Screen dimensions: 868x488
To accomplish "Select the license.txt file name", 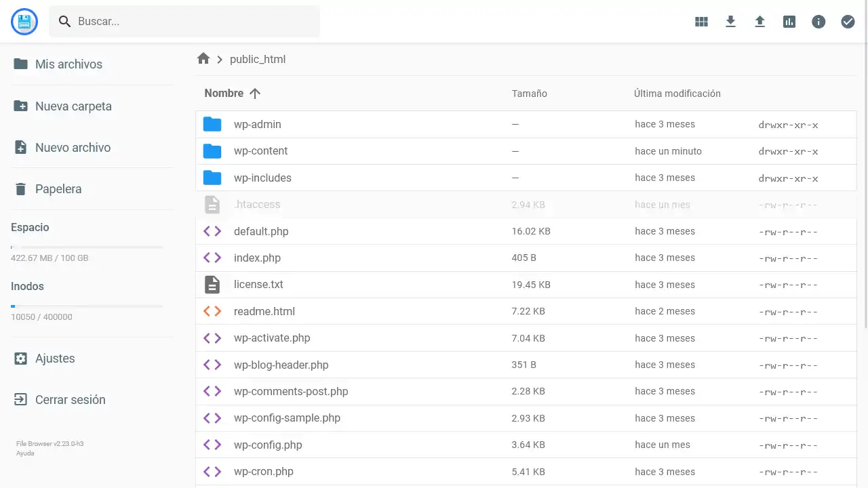I will (x=258, y=285).
